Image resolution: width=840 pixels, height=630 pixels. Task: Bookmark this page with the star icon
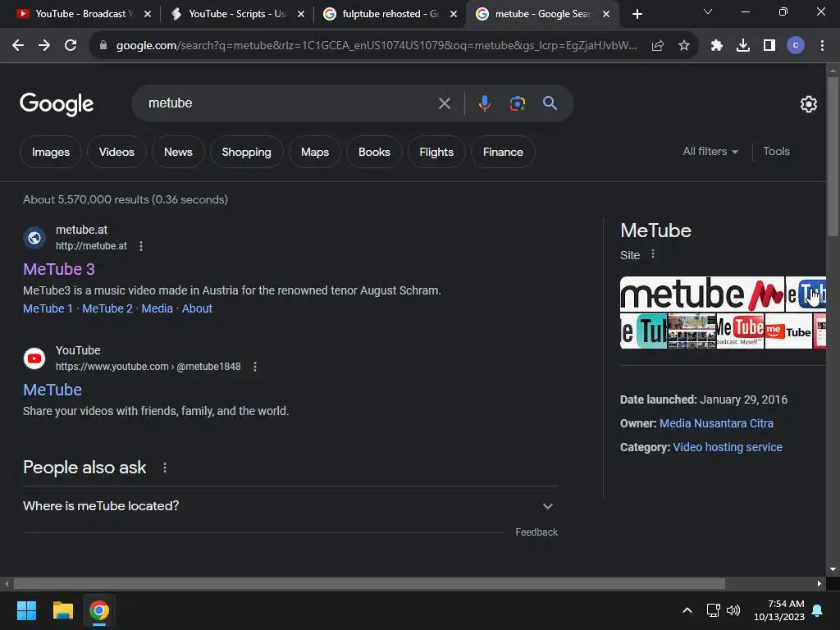click(684, 46)
